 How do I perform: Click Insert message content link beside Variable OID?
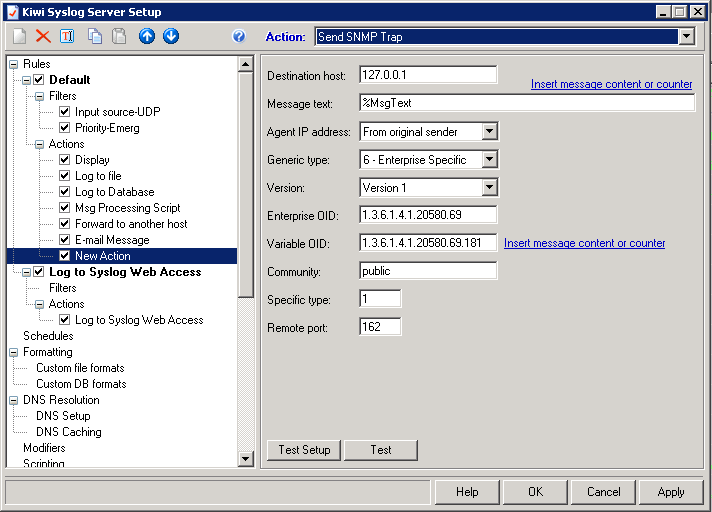click(584, 243)
